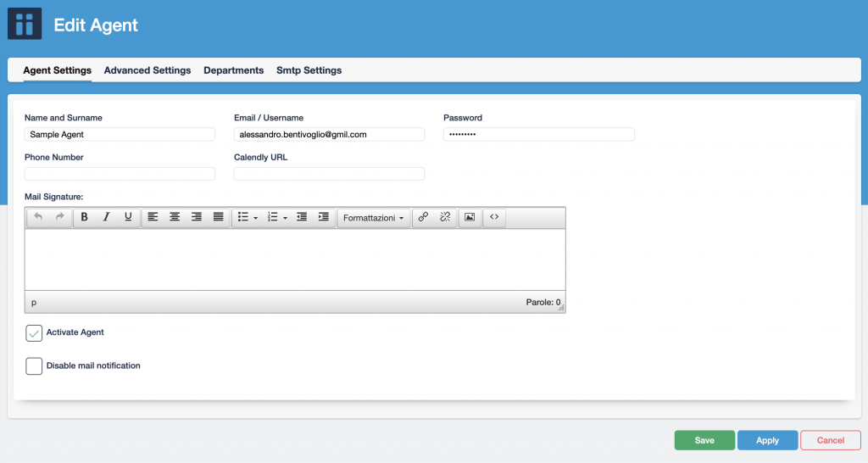Open the Formattazioni dropdown
This screenshot has height=463, width=868.
coord(373,218)
